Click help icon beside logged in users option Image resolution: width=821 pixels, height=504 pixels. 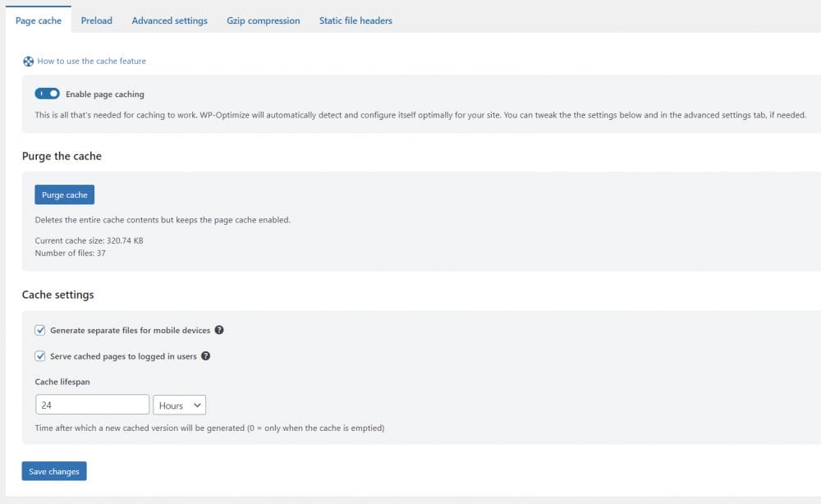click(205, 356)
